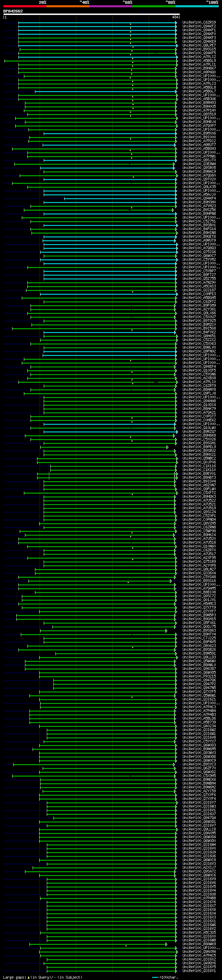Select hit label UniRef100_B9SZ56
This screenshot has height=980, width=222.
199,210
